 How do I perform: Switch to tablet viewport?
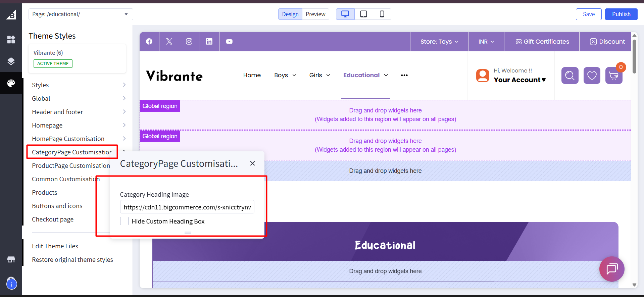click(x=363, y=14)
